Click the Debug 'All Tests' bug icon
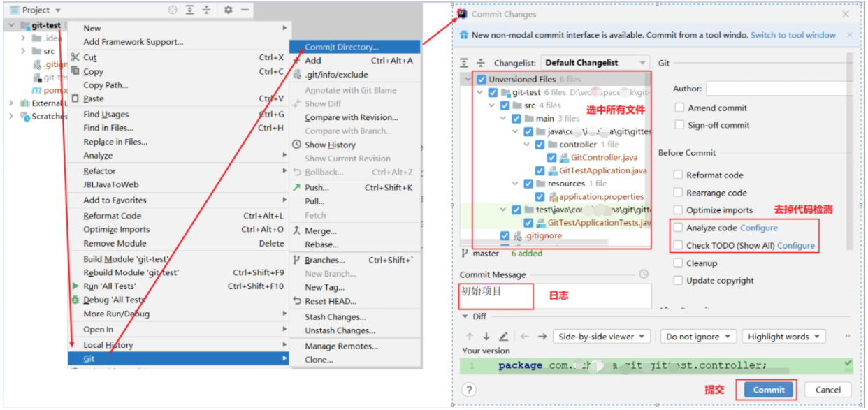This screenshot has width=868, height=410. 75,300
